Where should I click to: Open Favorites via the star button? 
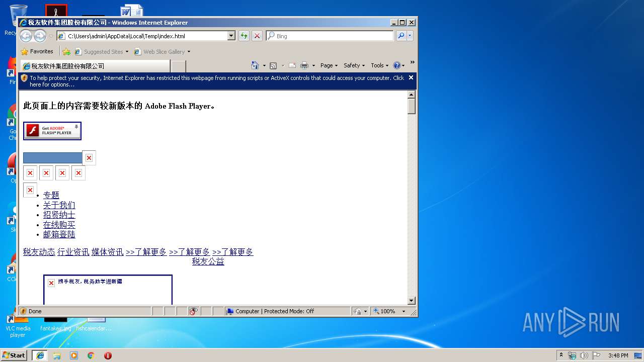(x=37, y=51)
